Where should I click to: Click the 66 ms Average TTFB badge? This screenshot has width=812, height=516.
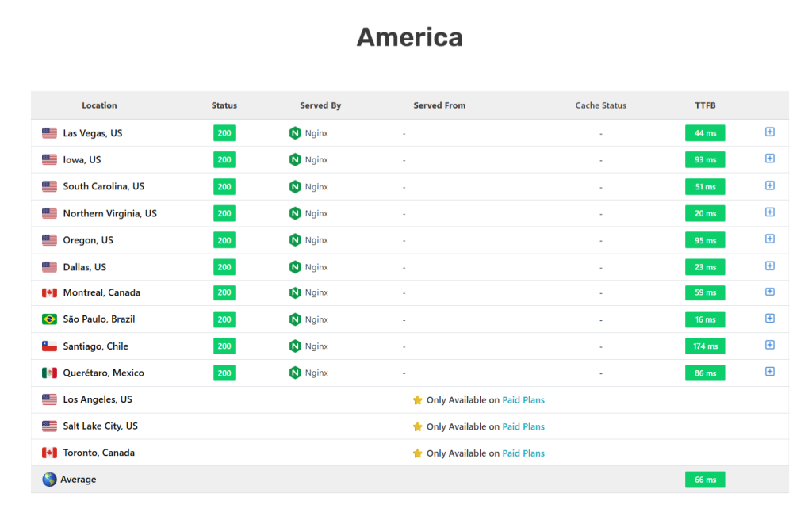click(x=704, y=479)
